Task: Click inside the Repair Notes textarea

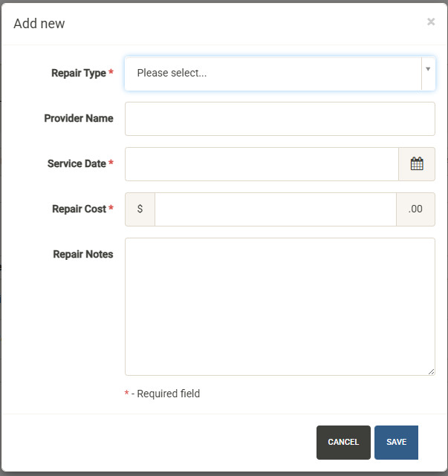Action: [279, 306]
